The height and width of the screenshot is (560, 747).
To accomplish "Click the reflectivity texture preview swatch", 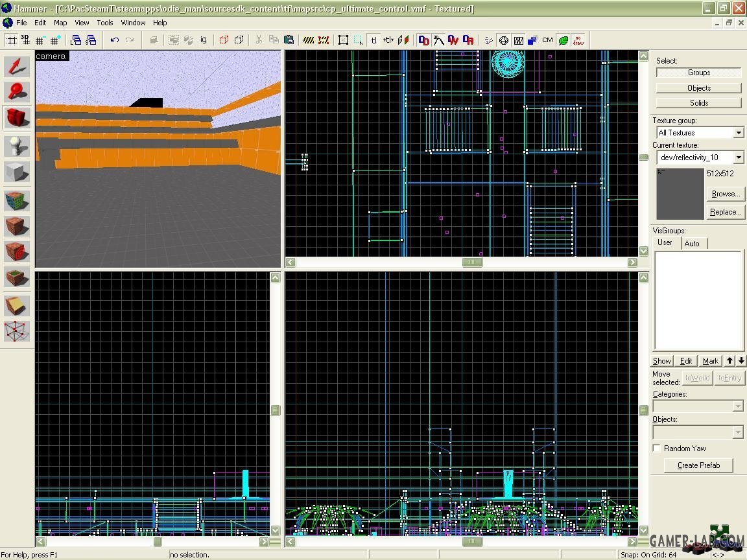I will (x=680, y=193).
